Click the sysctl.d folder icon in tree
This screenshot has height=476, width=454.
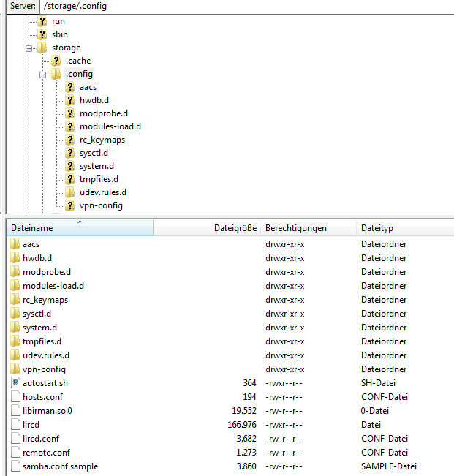click(x=70, y=153)
